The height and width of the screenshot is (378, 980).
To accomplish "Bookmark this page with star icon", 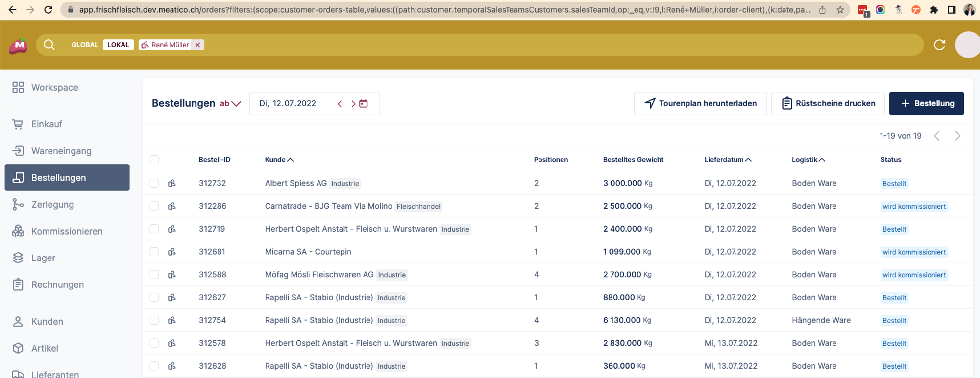I will point(840,10).
